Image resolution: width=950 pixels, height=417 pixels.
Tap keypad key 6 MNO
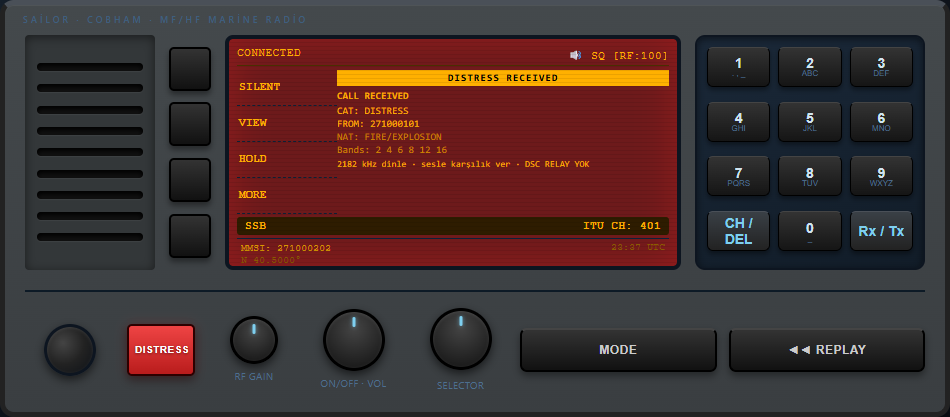(x=881, y=122)
